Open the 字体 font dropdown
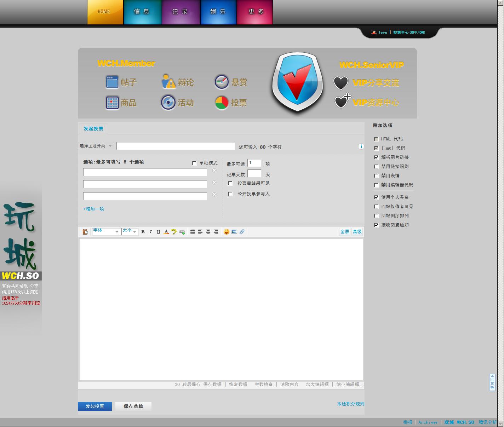This screenshot has width=504, height=427. (106, 231)
